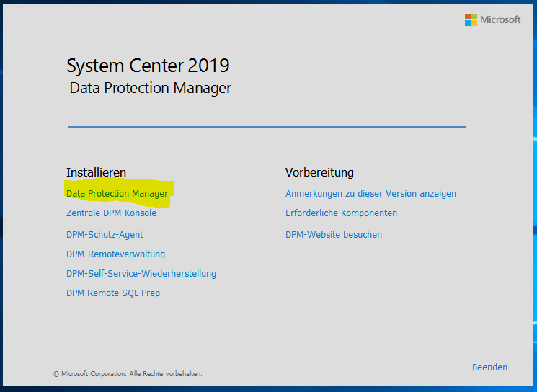Choose DPM-Self-Service-Wiederherstellung

pyautogui.click(x=141, y=274)
